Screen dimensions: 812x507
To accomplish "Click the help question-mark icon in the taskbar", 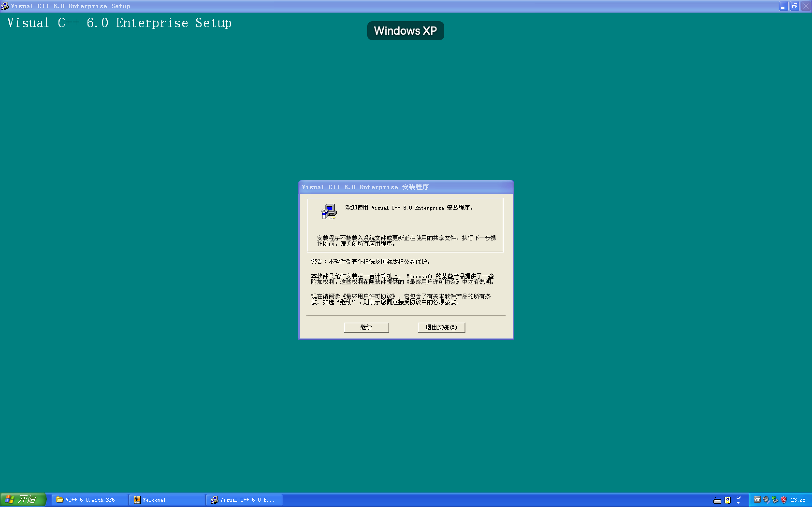I will (x=728, y=500).
